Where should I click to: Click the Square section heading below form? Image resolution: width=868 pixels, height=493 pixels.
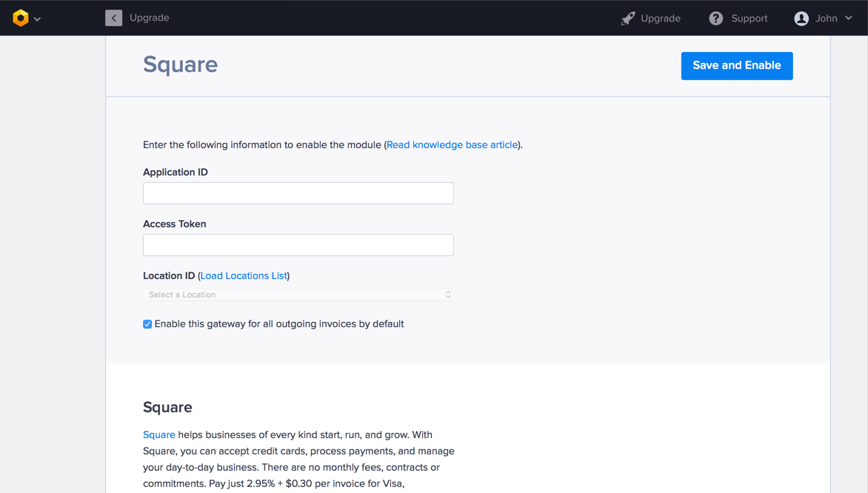click(x=167, y=407)
